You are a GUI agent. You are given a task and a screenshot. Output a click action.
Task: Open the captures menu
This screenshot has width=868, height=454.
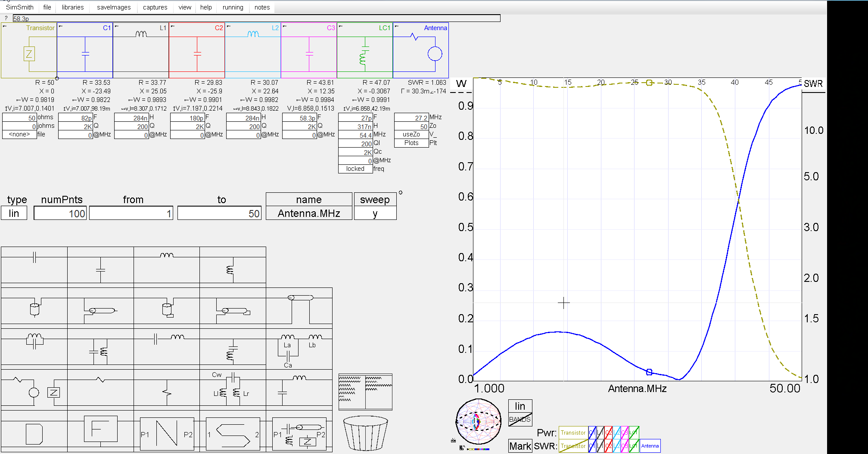coord(155,7)
